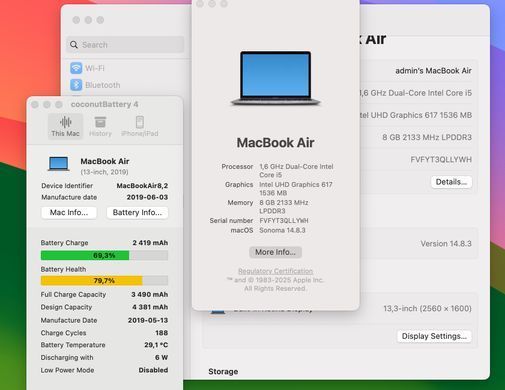Click the Search field in System Settings
Image resolution: width=505 pixels, height=390 pixels.
[x=125, y=45]
